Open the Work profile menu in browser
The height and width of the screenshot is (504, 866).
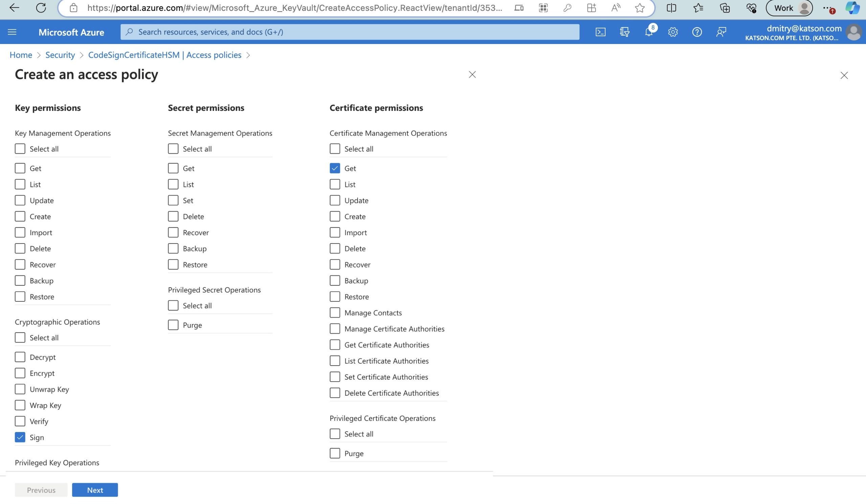(x=789, y=7)
